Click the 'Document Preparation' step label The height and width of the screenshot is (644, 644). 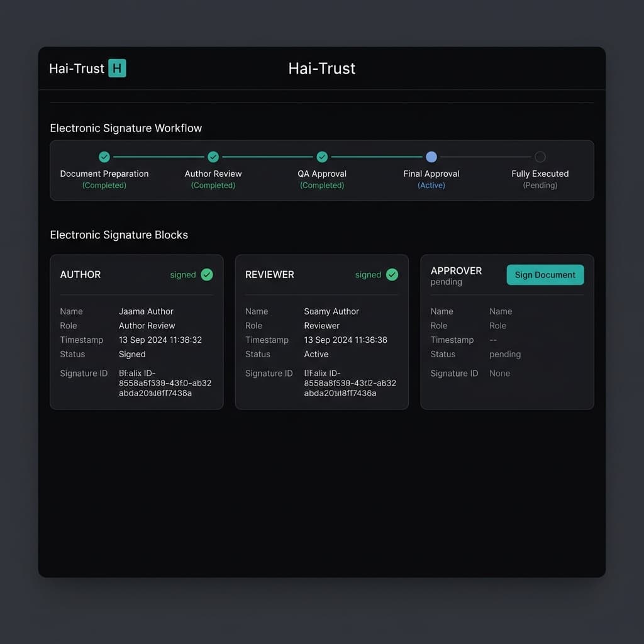[x=104, y=174]
